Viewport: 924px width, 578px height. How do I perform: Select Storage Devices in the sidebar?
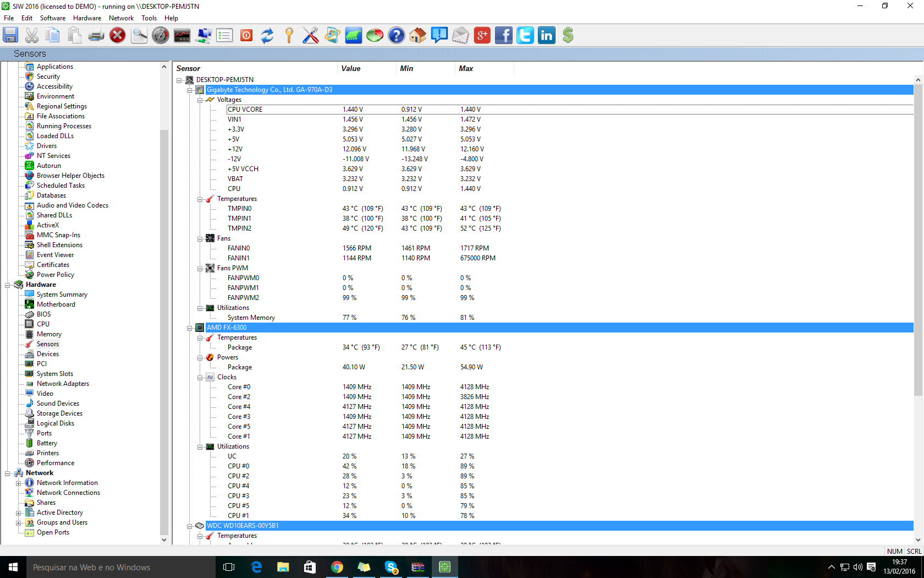point(59,413)
